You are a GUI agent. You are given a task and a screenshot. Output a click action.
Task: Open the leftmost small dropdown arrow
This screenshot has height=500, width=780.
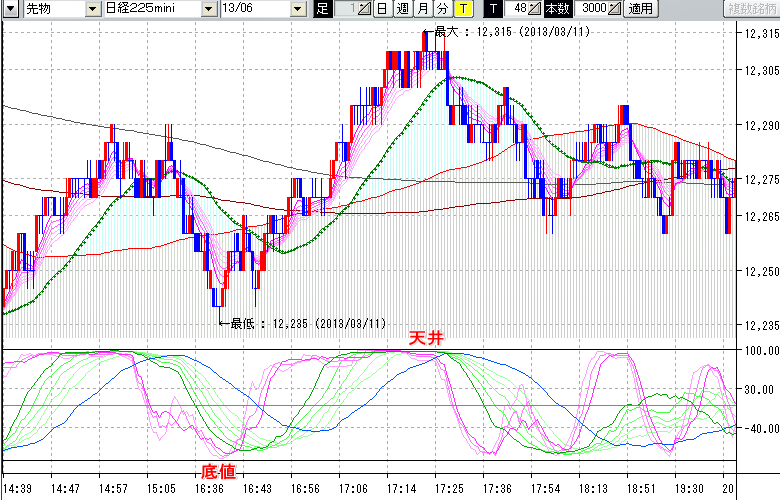pyautogui.click(x=10, y=9)
